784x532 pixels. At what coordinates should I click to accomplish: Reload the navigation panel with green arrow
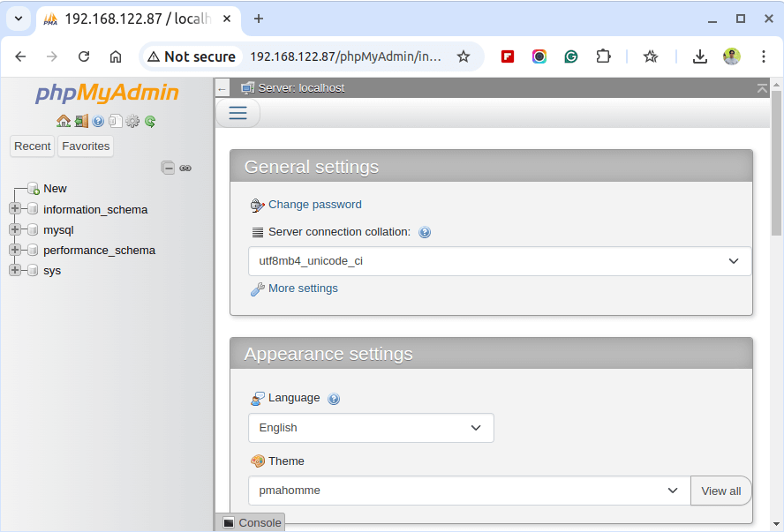tap(150, 121)
